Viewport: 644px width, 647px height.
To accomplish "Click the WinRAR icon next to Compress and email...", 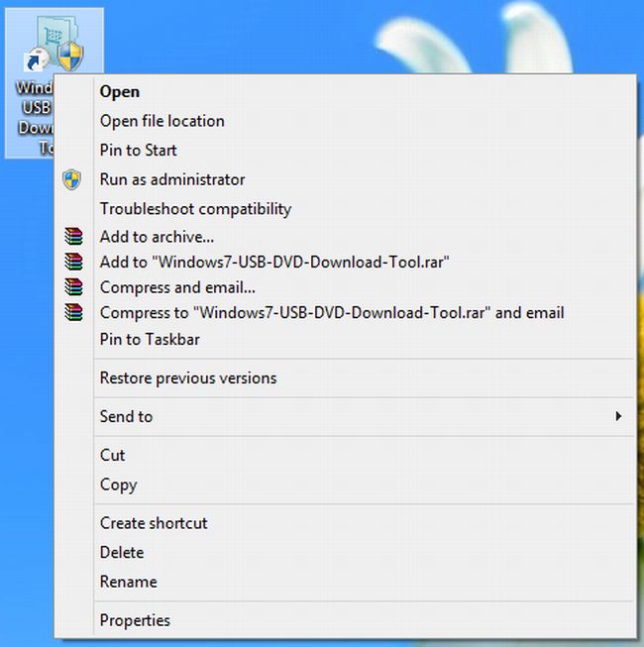I will pos(74,287).
